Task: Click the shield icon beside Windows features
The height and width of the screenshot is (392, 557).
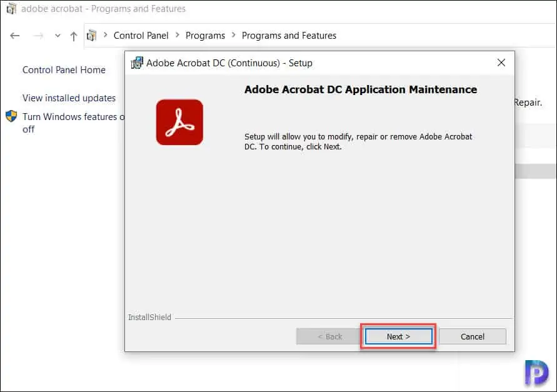Action: click(11, 116)
